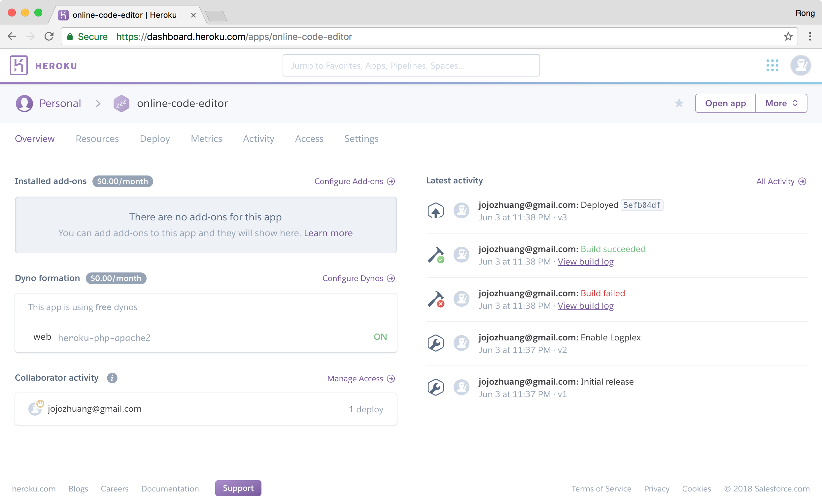The width and height of the screenshot is (822, 504).
Task: Click the Collaborator activity info icon
Action: click(x=112, y=378)
